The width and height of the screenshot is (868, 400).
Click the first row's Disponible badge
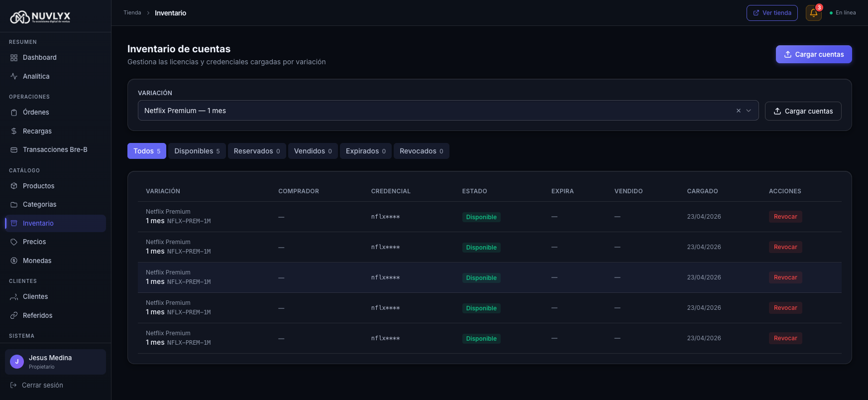click(481, 217)
